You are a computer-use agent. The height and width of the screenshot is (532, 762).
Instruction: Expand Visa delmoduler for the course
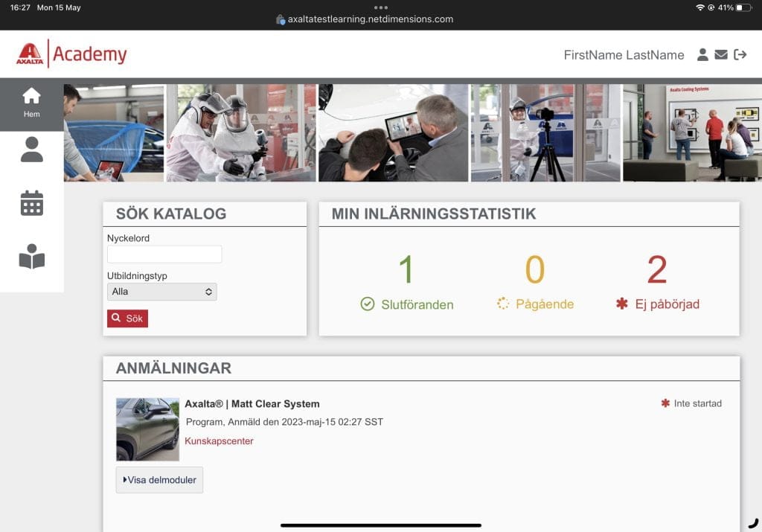[159, 479]
